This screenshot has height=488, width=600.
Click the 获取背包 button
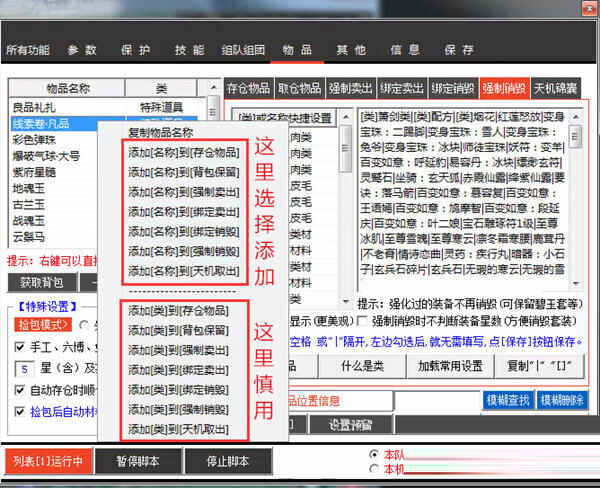click(42, 282)
